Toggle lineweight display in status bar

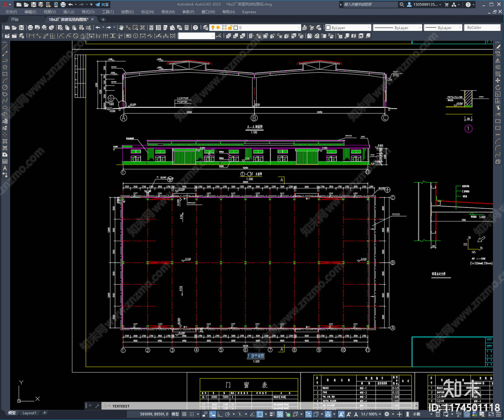pyautogui.click(x=272, y=414)
